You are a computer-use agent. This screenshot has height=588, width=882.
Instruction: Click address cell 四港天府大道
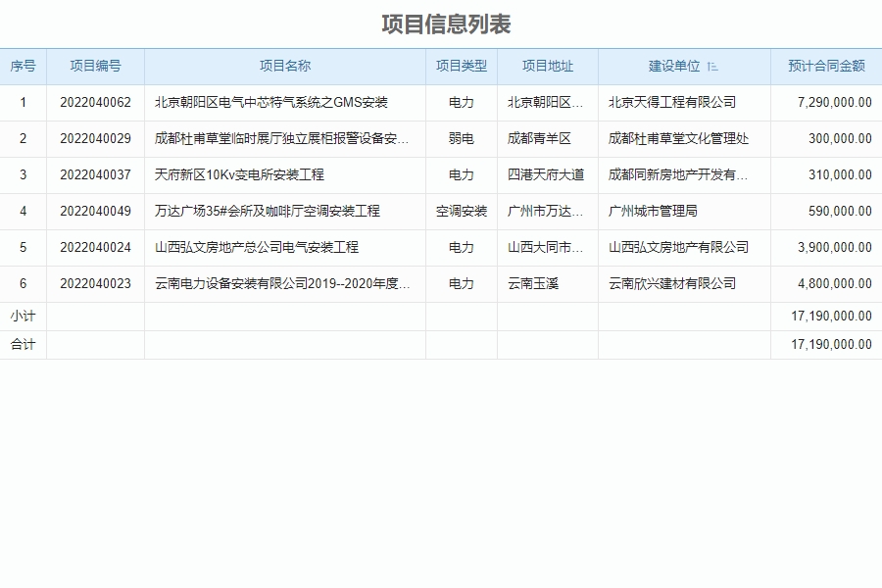click(546, 175)
